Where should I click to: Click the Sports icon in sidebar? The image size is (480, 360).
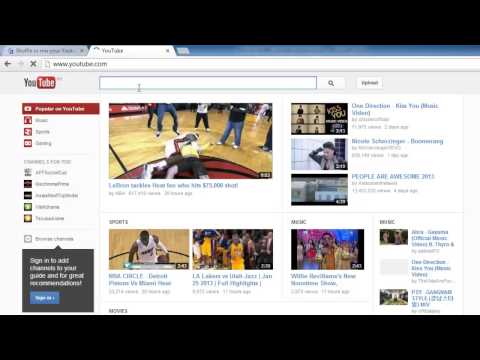28,132
